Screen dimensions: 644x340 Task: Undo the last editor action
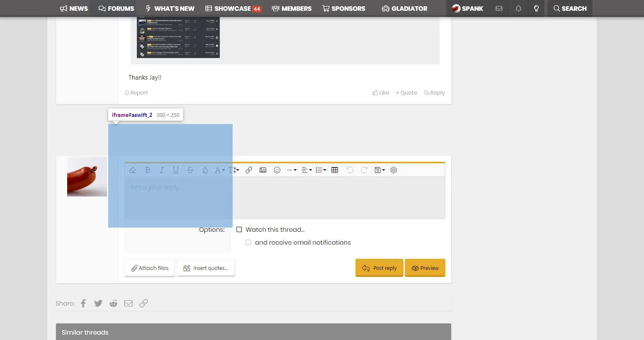pos(350,170)
